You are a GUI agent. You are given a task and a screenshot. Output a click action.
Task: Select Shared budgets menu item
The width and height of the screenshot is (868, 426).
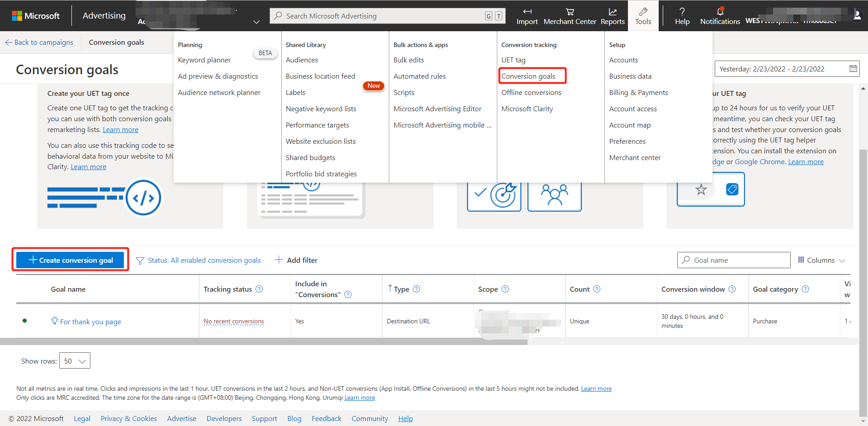(311, 157)
